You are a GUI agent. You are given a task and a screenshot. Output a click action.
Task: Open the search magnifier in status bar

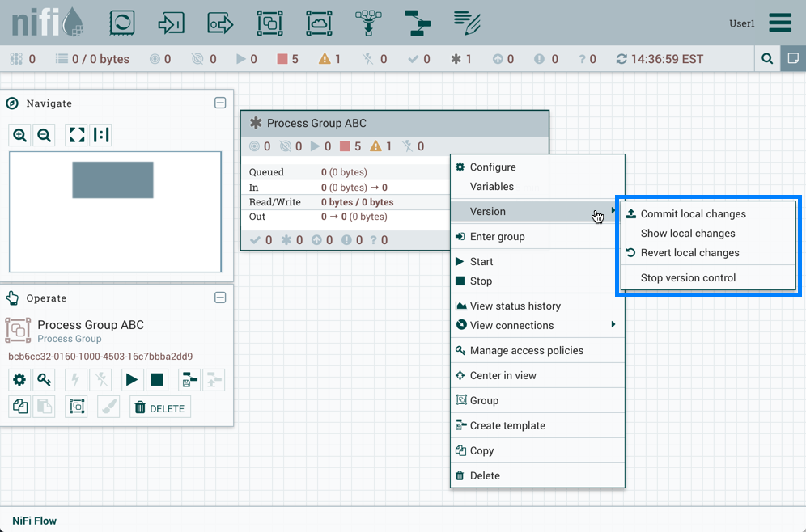pyautogui.click(x=767, y=59)
